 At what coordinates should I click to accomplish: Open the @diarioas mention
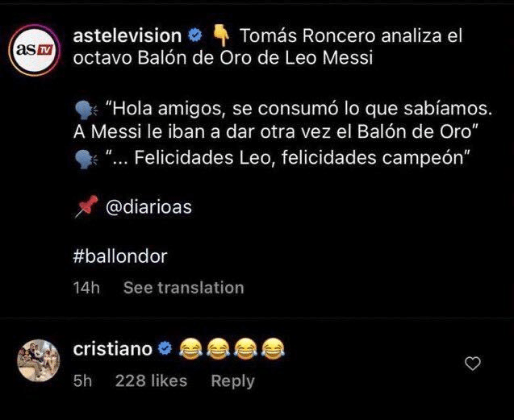[x=149, y=208]
